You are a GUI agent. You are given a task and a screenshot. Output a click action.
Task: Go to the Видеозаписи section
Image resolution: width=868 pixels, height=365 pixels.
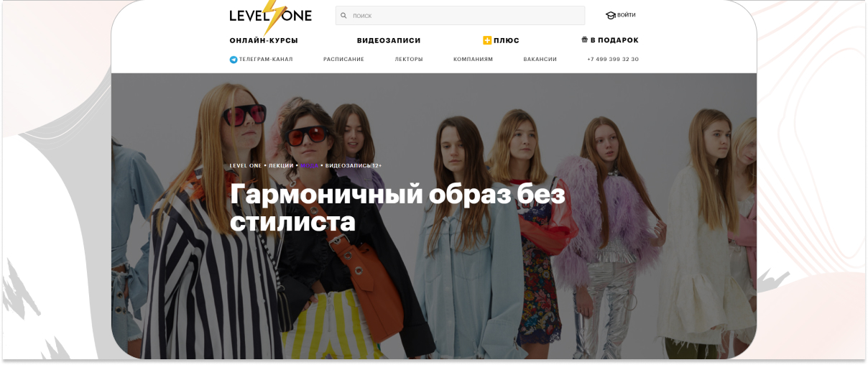[389, 41]
